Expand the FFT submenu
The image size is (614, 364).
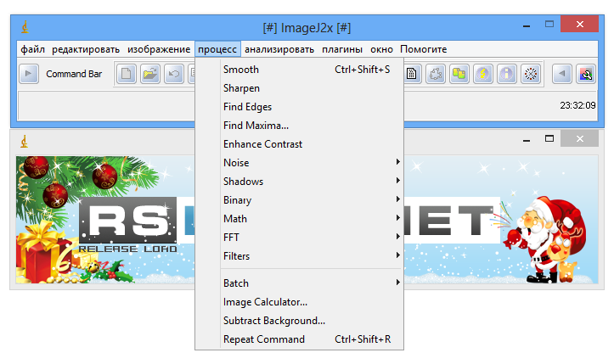coord(299,238)
